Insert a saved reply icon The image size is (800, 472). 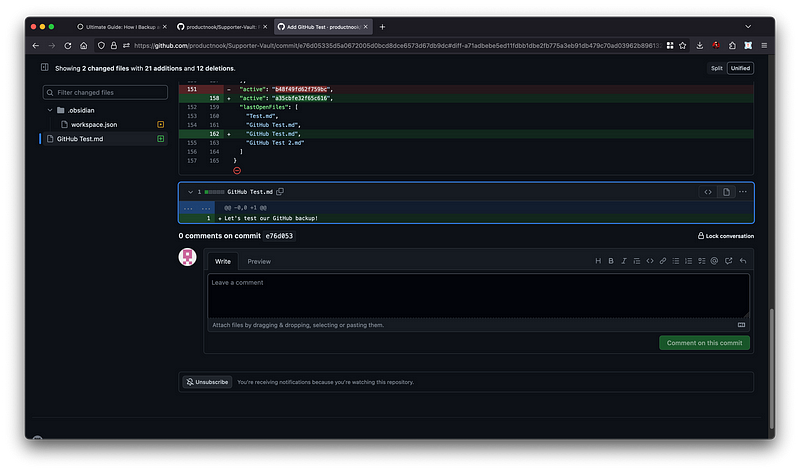[743, 261]
